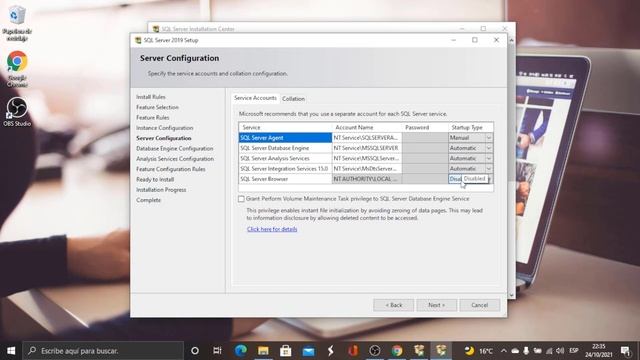Select the active SQL Server Setup taskbar icon
Viewport: 640px width, 360px height.
point(441,351)
